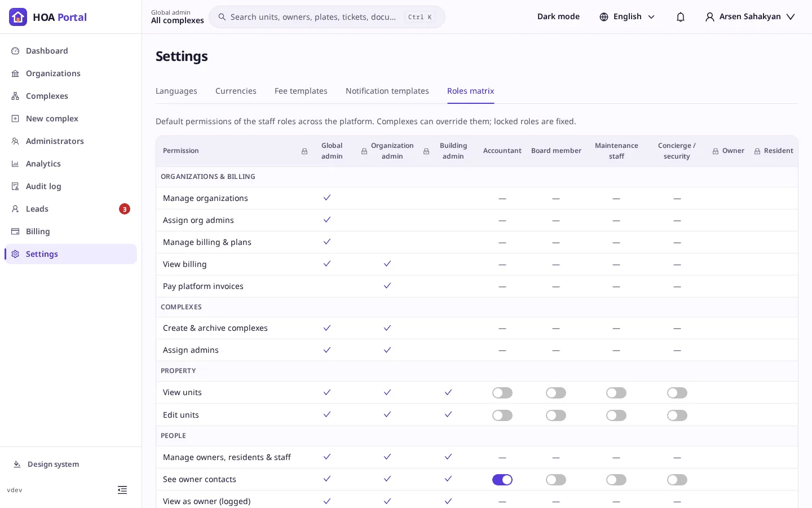Click the Leads person icon

coord(15,209)
